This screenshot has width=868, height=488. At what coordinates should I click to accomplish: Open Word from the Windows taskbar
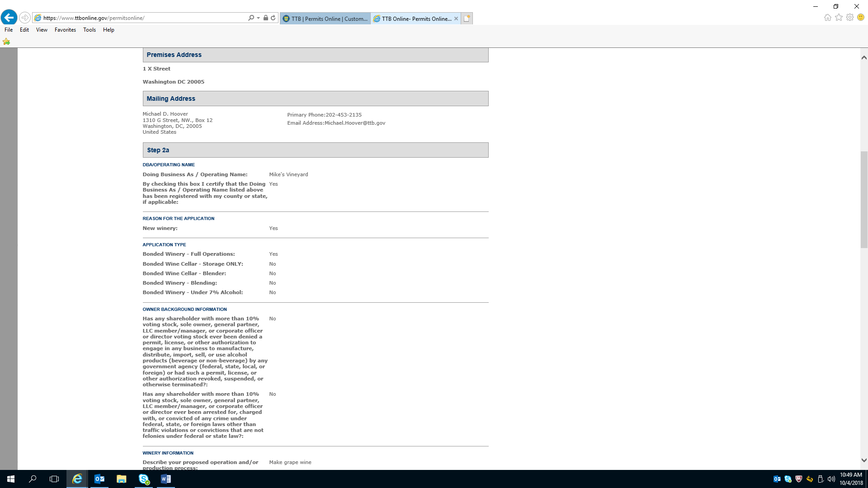[166, 479]
